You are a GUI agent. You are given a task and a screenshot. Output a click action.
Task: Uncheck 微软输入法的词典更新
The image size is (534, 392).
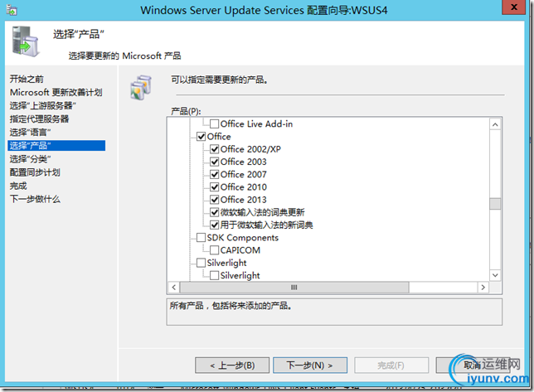[x=214, y=212]
